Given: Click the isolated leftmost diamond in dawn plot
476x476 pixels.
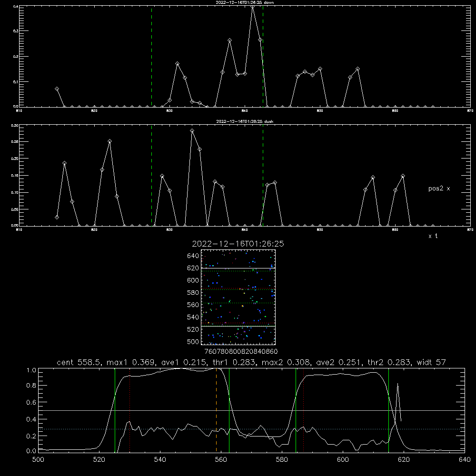Looking at the screenshot, I should click(57, 89).
